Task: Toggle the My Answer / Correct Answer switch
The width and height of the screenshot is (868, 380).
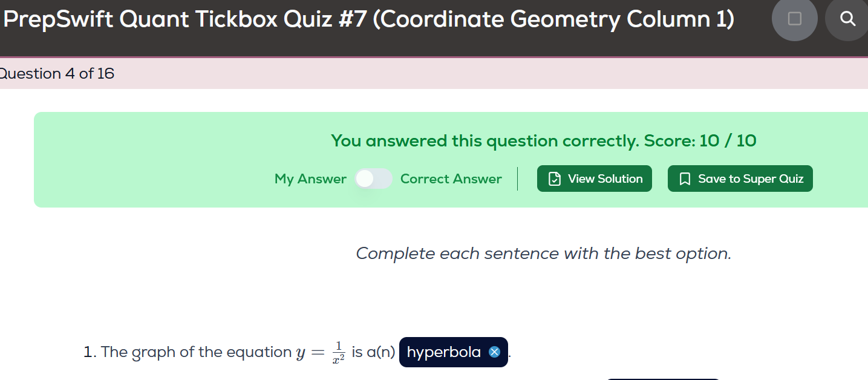Action: [x=373, y=179]
